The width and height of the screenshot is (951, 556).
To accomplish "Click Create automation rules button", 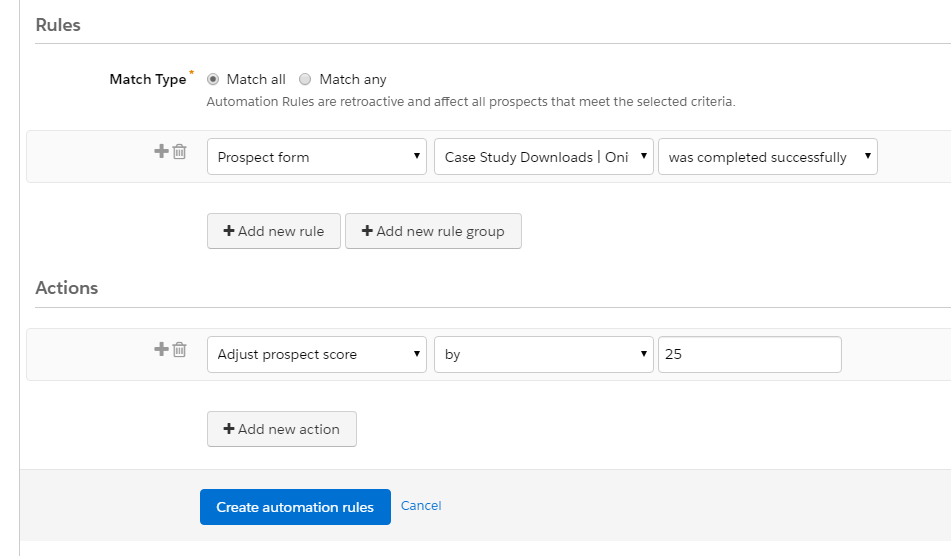I will 295,507.
